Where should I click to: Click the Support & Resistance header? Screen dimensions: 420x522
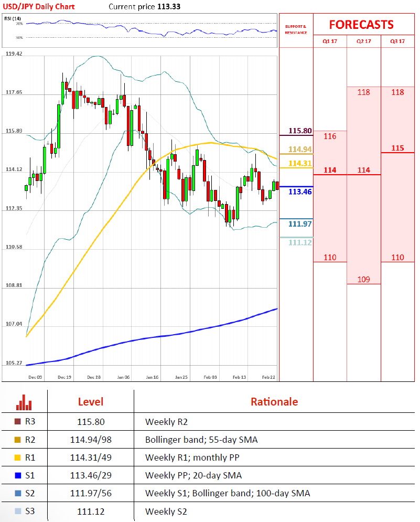pos(296,29)
